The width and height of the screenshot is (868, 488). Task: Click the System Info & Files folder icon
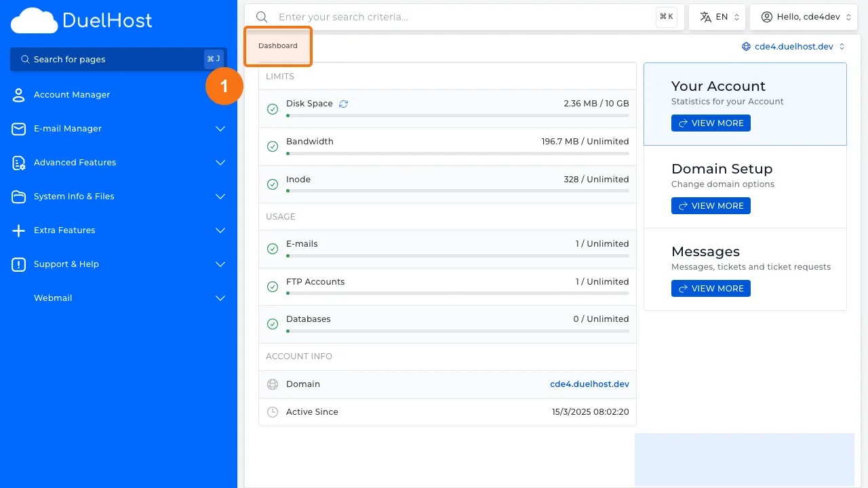(x=18, y=196)
